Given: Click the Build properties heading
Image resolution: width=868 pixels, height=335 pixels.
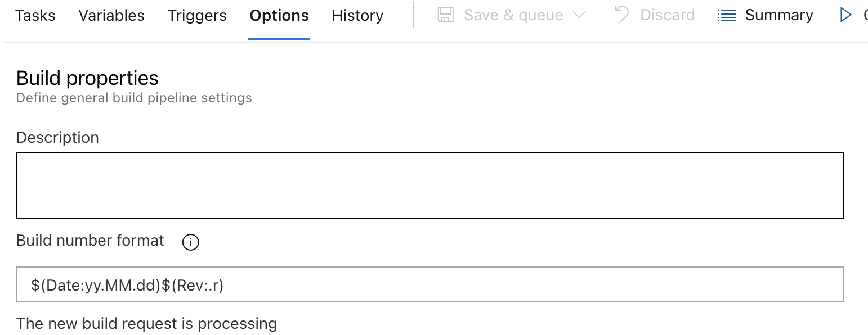Looking at the screenshot, I should pyautogui.click(x=87, y=78).
